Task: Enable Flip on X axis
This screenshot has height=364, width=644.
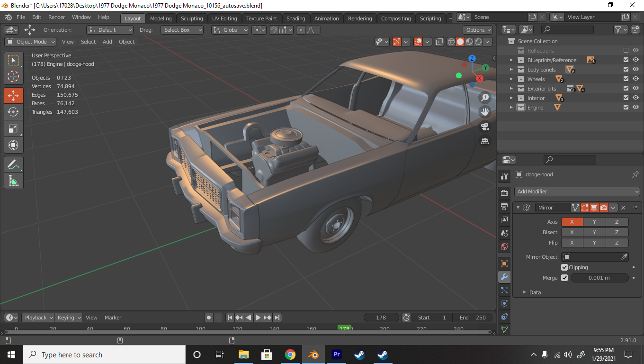Action: 572,243
